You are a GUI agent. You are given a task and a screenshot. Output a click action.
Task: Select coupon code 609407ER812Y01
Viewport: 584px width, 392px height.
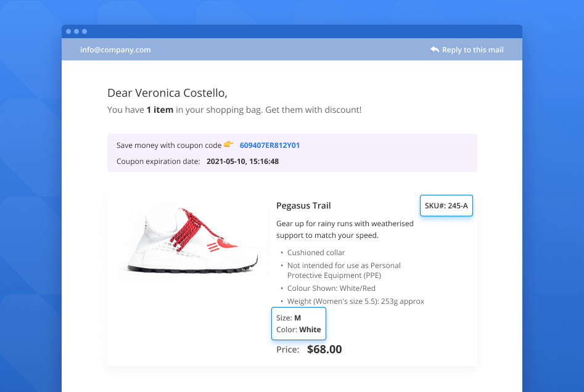point(269,145)
